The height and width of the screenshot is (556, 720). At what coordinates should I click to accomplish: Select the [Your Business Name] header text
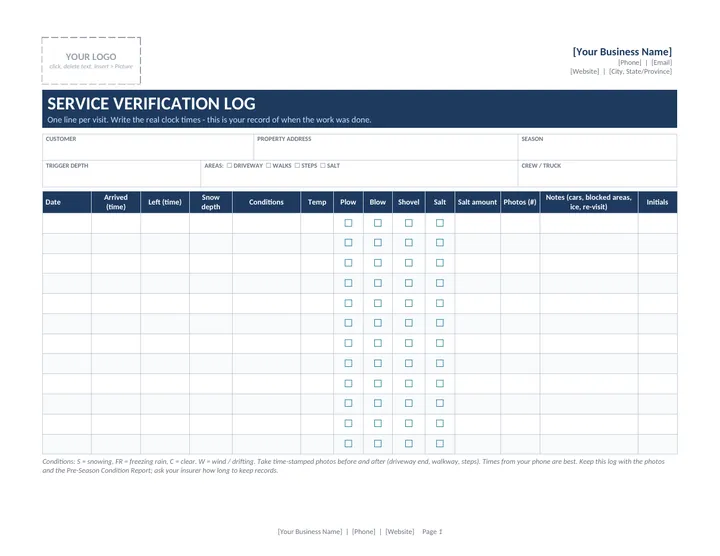tap(622, 51)
